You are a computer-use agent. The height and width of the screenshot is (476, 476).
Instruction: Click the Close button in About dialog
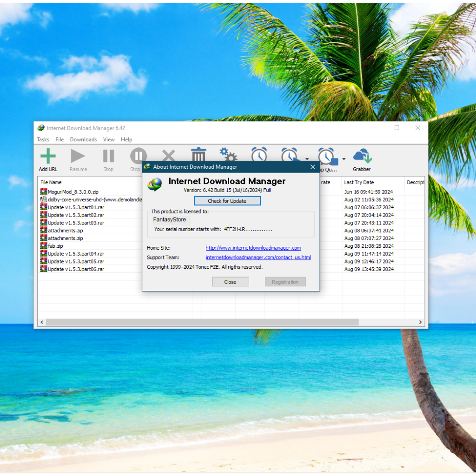click(x=231, y=281)
